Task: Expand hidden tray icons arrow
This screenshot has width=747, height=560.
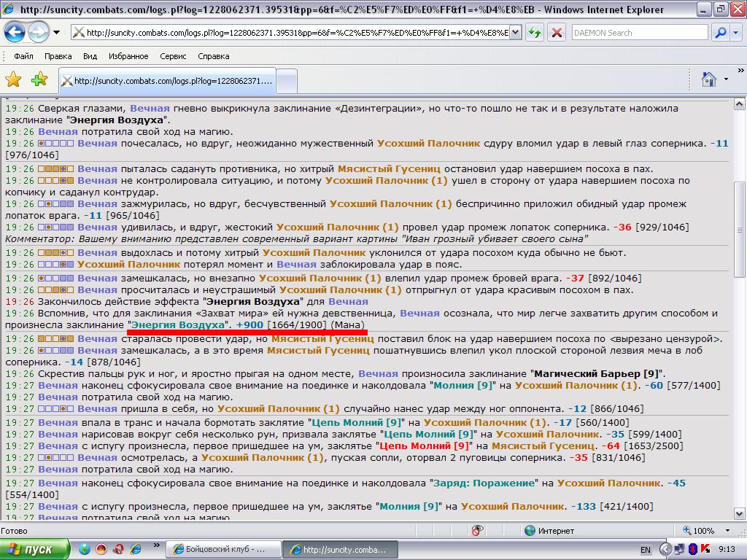Action: [665, 550]
